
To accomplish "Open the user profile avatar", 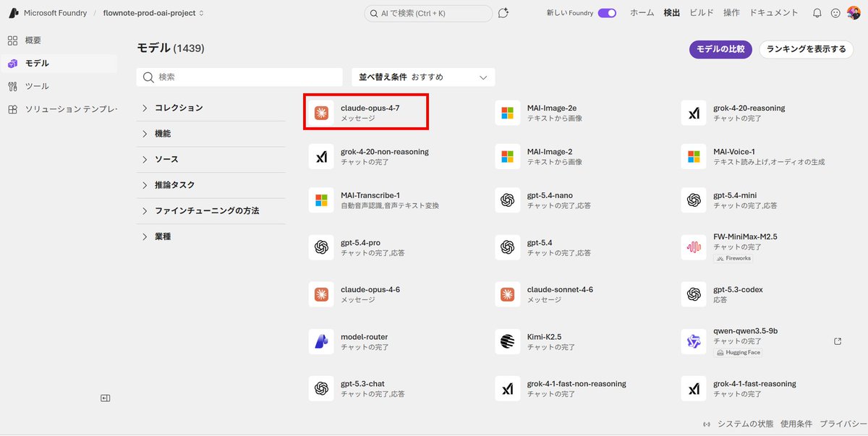I will [854, 13].
